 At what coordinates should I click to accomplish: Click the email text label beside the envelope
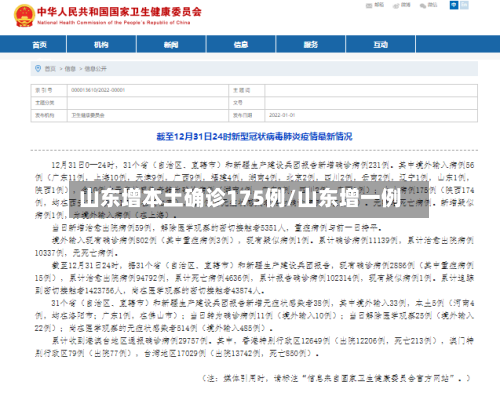pos(379,5)
